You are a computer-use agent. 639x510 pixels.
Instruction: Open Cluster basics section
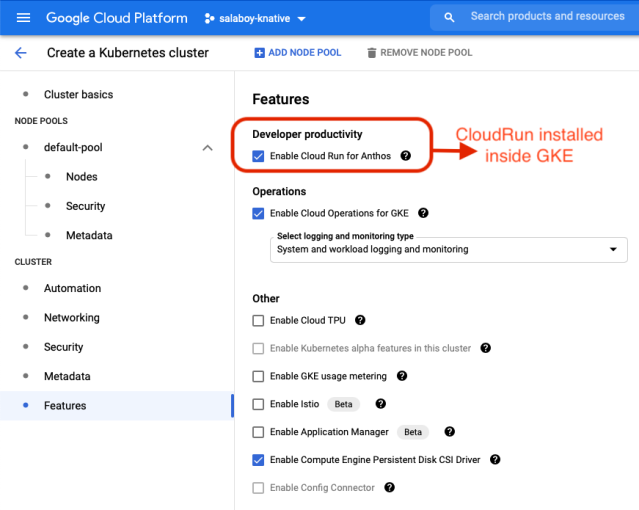coord(79,95)
